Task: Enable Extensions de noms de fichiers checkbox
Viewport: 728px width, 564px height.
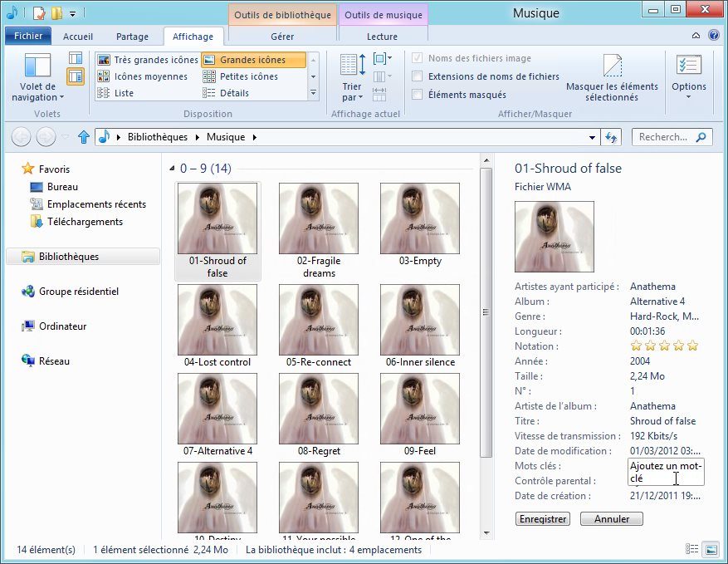Action: coord(418,76)
